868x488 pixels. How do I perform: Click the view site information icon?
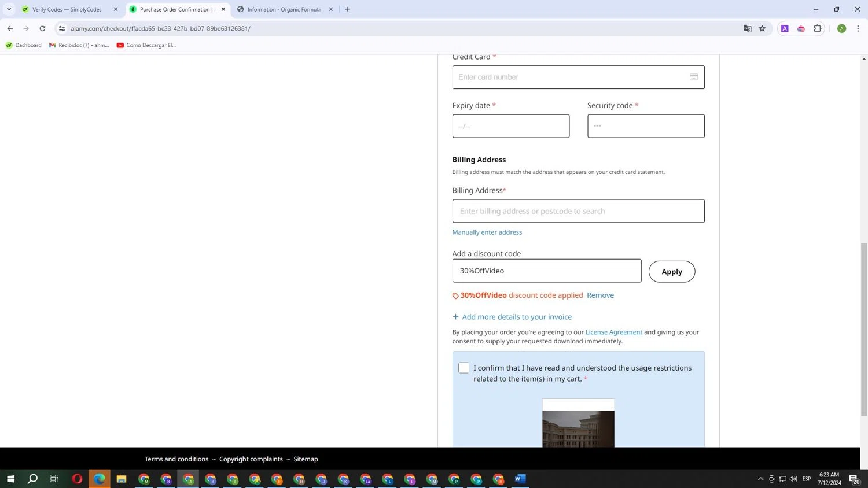[x=62, y=28]
